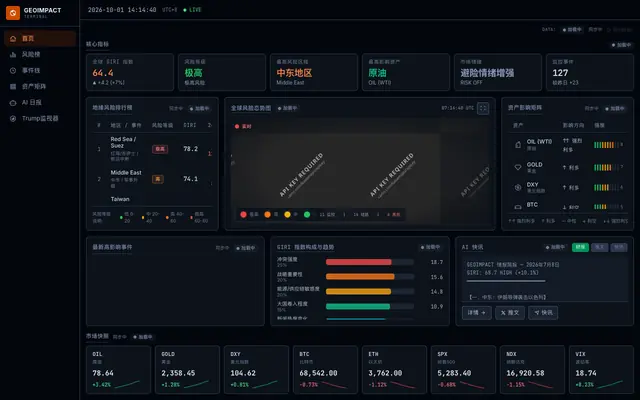Click the 原油 OIL (WTI) core card
This screenshot has height=400, width=640.
406,72
